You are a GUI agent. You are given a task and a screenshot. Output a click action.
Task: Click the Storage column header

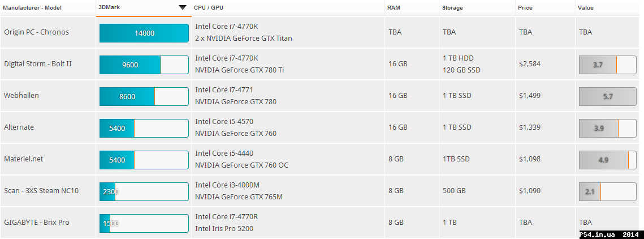(x=452, y=8)
